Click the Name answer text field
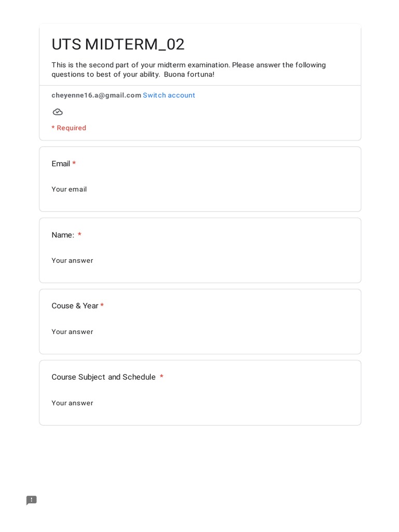The width and height of the screenshot is (399, 532). (72, 260)
